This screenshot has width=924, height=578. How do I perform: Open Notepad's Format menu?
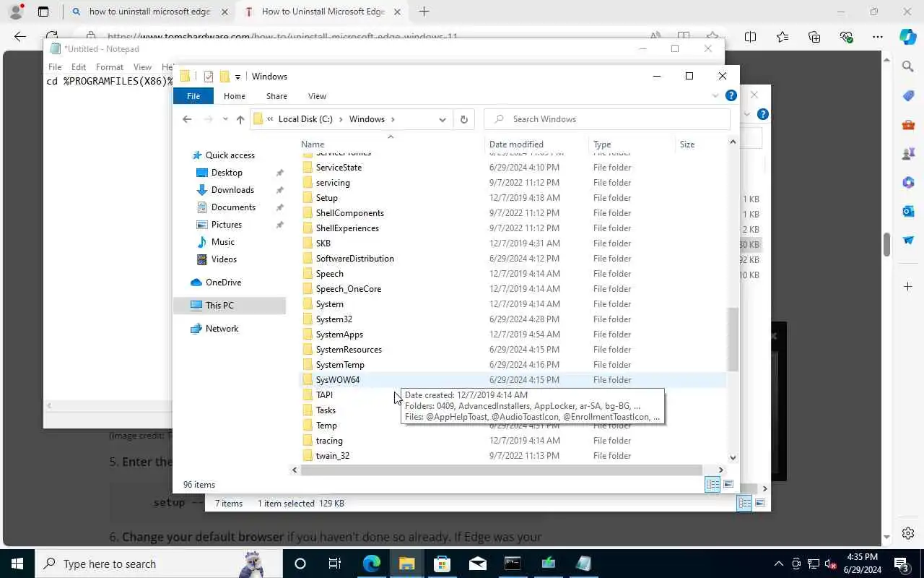pos(110,66)
